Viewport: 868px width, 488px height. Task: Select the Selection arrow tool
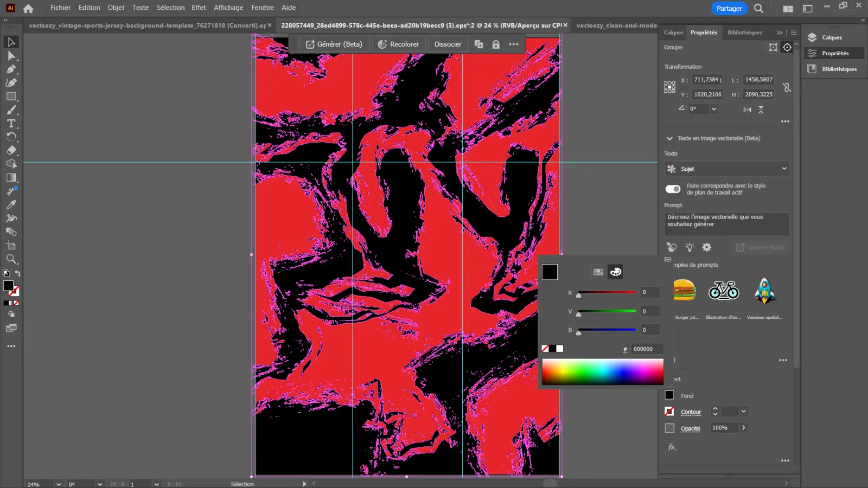coord(11,42)
